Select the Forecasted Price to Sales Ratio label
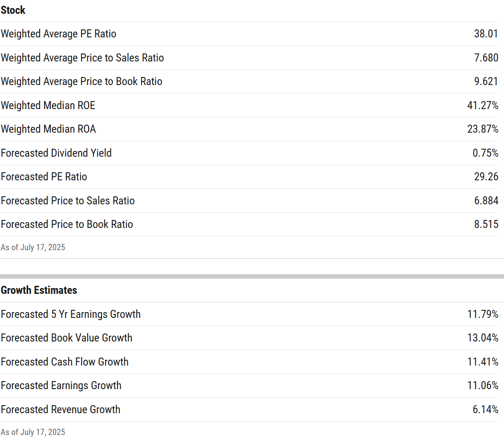Image resolution: width=504 pixels, height=447 pixels. point(68,200)
